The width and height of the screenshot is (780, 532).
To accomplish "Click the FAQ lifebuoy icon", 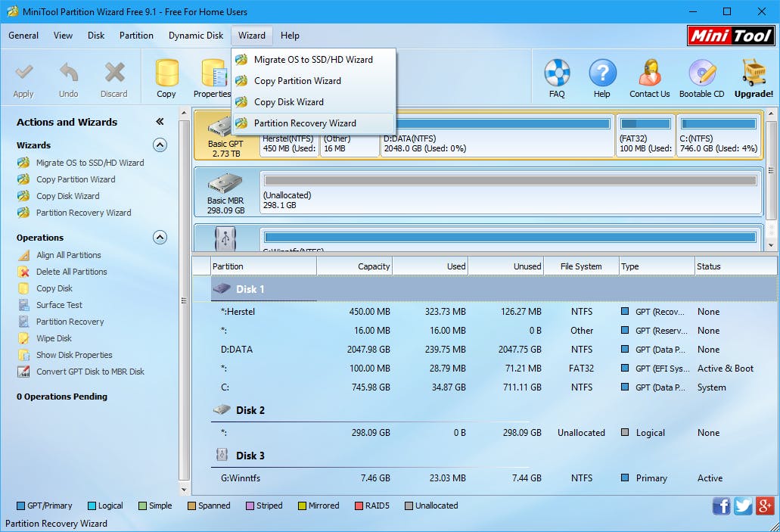I will [x=557, y=74].
